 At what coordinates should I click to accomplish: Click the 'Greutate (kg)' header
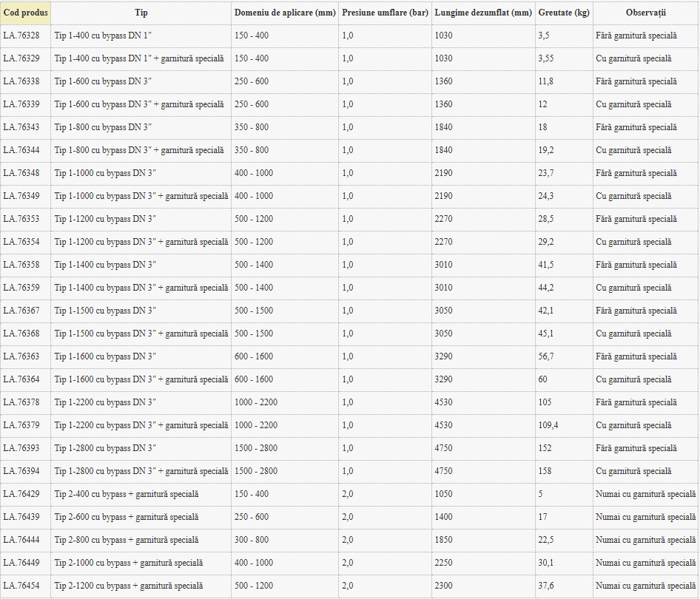tap(564, 13)
